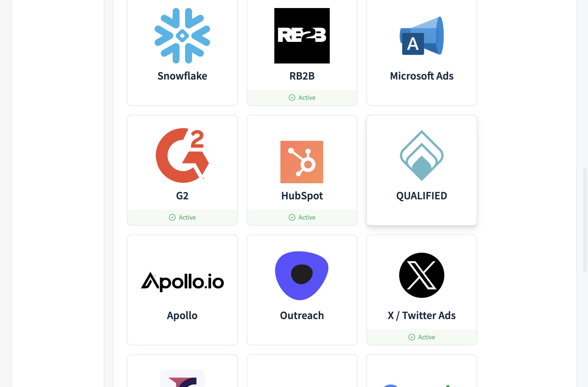This screenshot has width=588, height=387.
Task: Click the Snowflake logo icon
Action: [x=182, y=36]
